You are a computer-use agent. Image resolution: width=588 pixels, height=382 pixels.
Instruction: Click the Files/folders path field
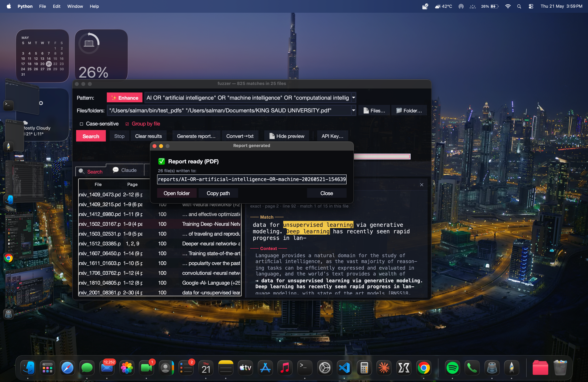point(229,110)
